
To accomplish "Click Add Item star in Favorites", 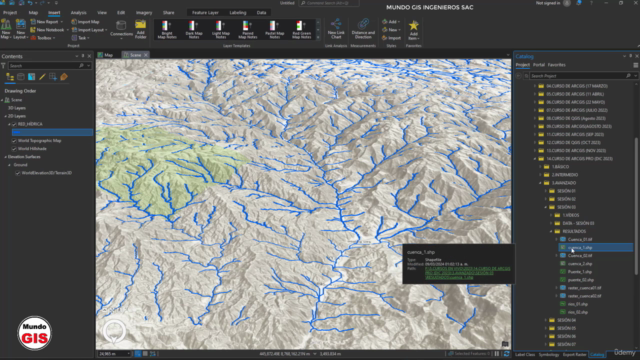I will pos(413,30).
